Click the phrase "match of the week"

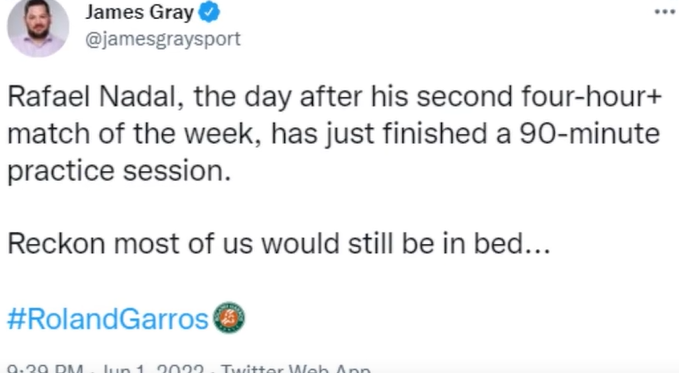tap(134, 133)
